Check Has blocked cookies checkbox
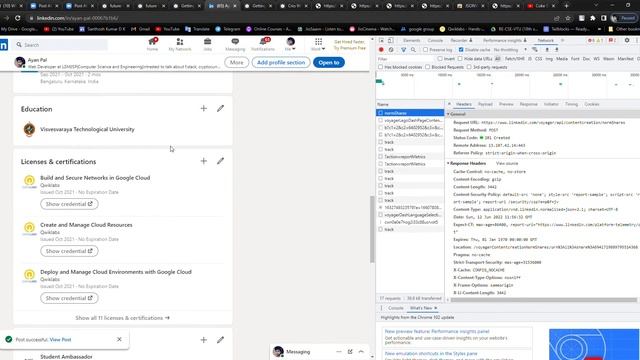 tap(380, 67)
